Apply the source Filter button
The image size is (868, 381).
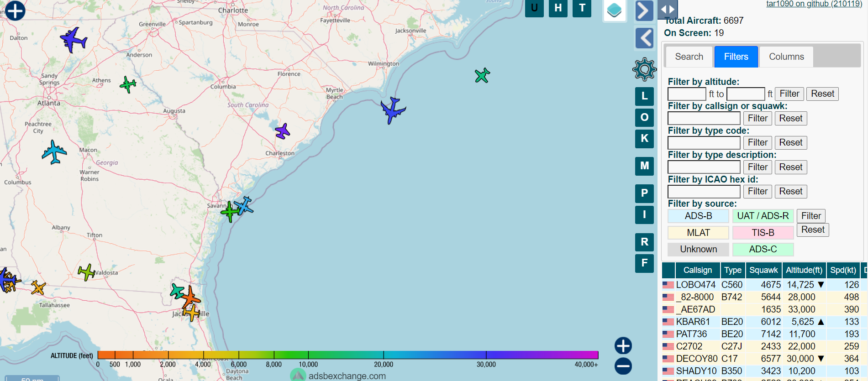(811, 216)
